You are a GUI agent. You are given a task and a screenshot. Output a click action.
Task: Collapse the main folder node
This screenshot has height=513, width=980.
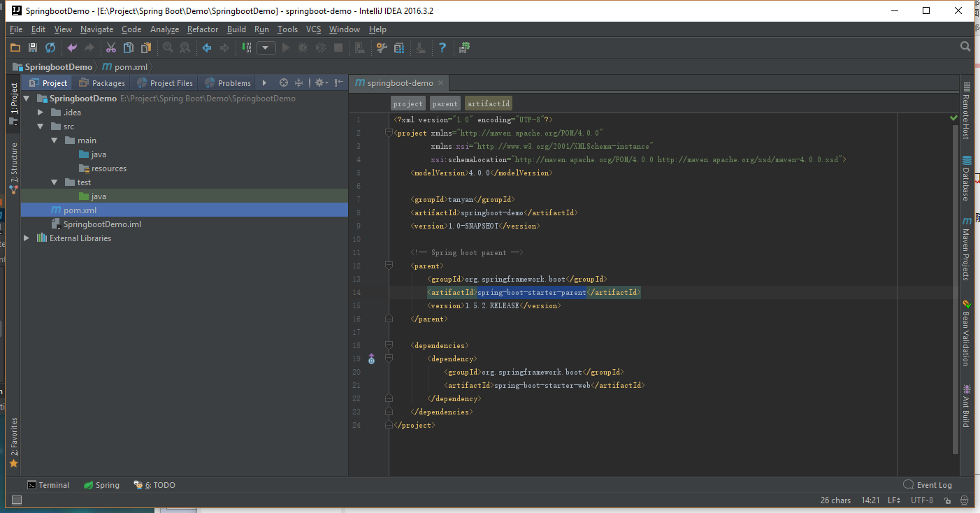[x=55, y=140]
